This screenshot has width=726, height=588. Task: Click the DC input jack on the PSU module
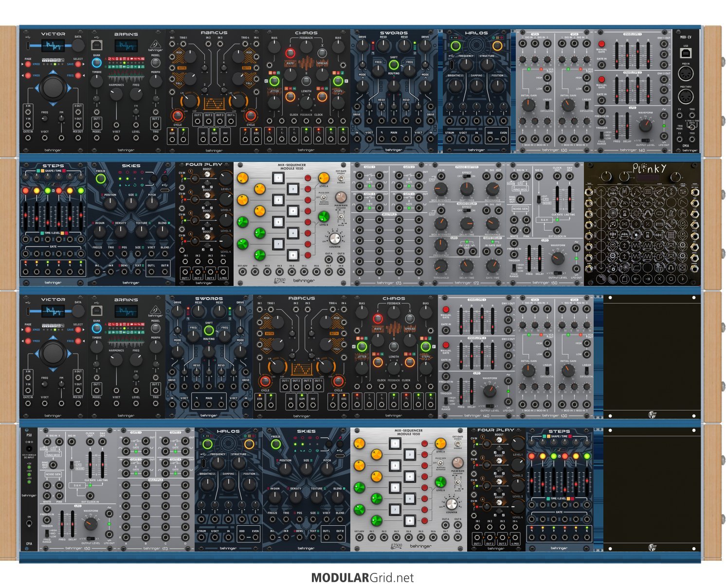(29, 449)
